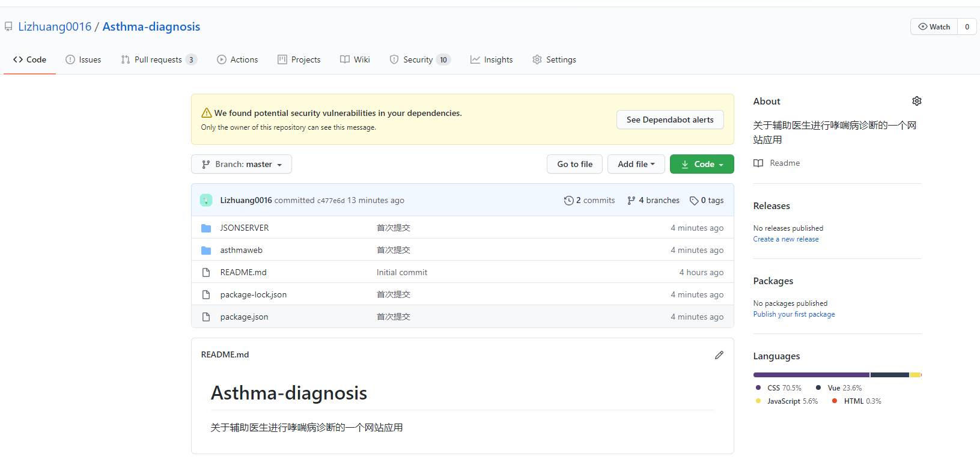Open package-lock.json file
This screenshot has width=980, height=474.
[x=254, y=295]
